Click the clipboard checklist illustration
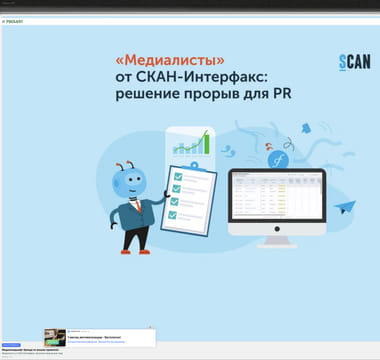Image resolution: width=380 pixels, height=360 pixels. click(189, 199)
